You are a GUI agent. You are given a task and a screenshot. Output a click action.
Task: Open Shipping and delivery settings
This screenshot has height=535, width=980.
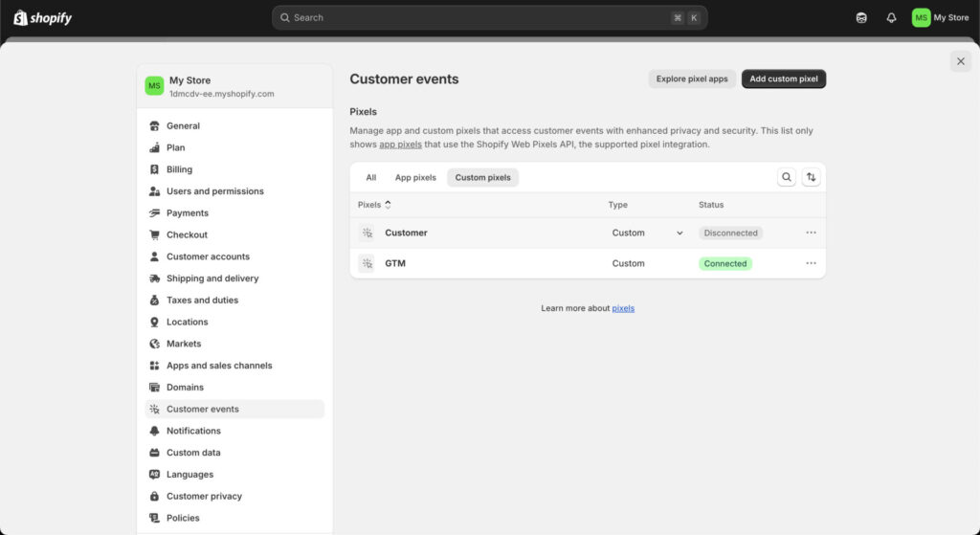[212, 279]
